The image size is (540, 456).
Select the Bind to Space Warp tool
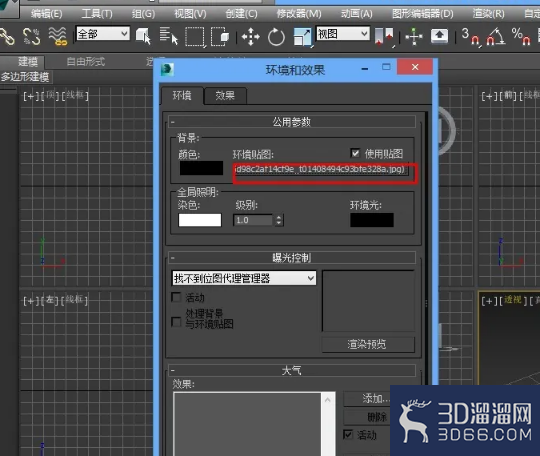point(58,37)
